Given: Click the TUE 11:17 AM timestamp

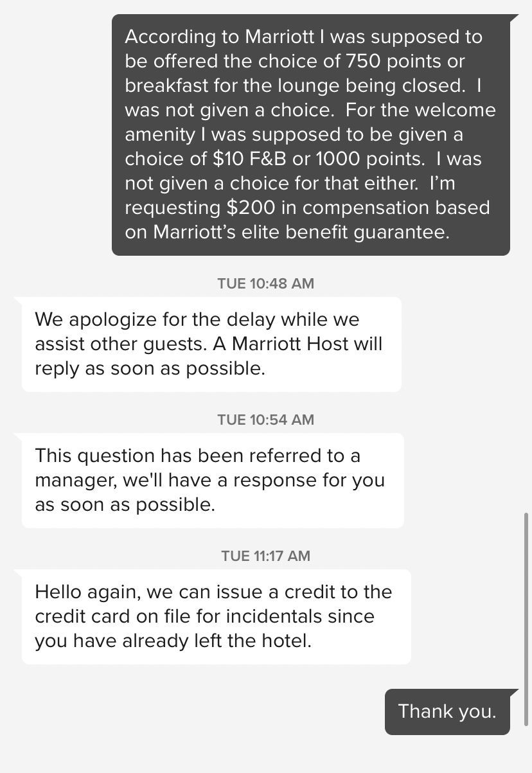Looking at the screenshot, I should [265, 556].
